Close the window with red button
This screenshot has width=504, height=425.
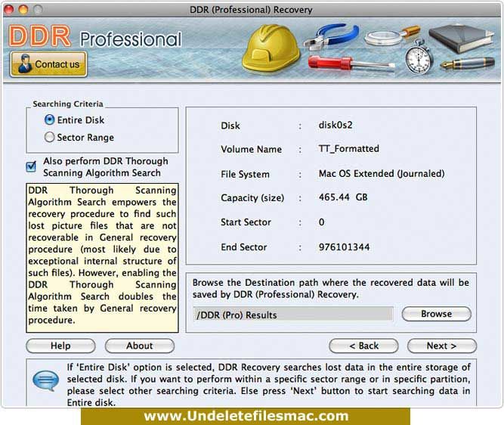tap(8, 10)
